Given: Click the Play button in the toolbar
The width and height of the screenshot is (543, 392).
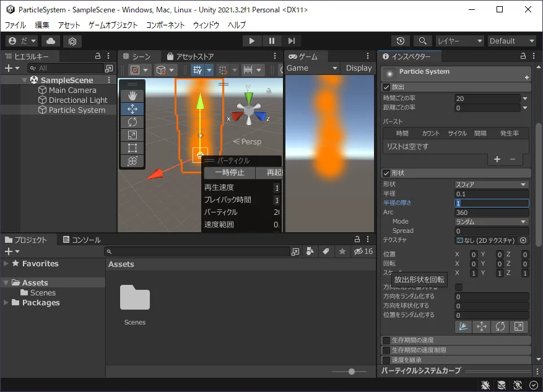Looking at the screenshot, I should [x=252, y=41].
